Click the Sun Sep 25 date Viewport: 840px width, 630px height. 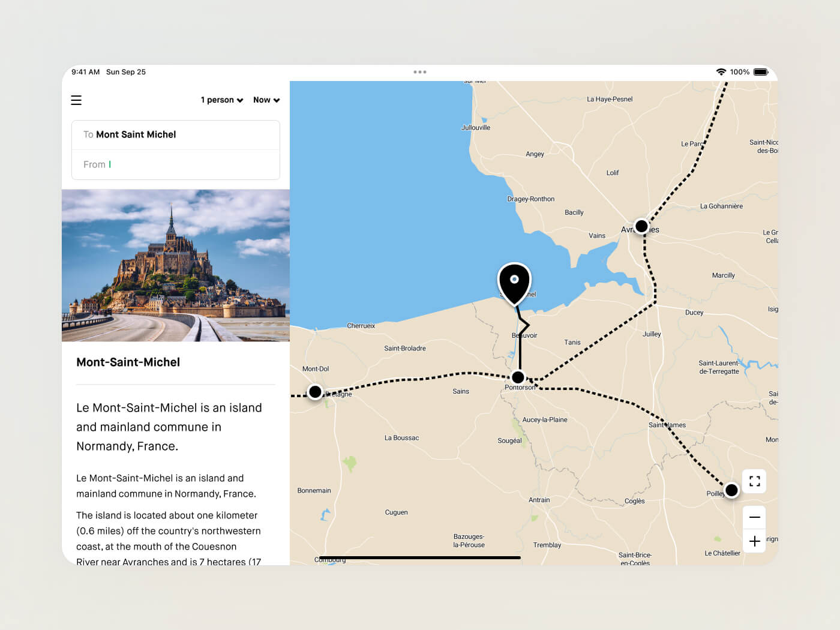coord(126,72)
